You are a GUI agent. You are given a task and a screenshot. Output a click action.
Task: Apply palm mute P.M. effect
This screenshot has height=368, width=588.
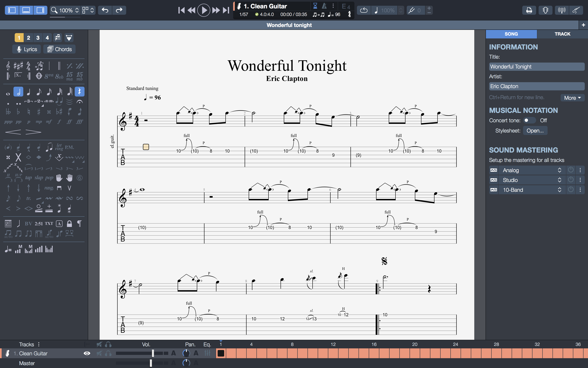coord(69,147)
